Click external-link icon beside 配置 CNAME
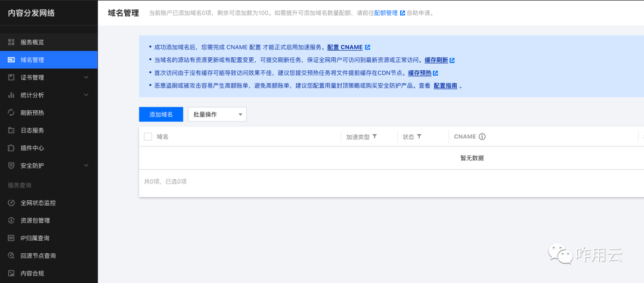 pyautogui.click(x=367, y=47)
